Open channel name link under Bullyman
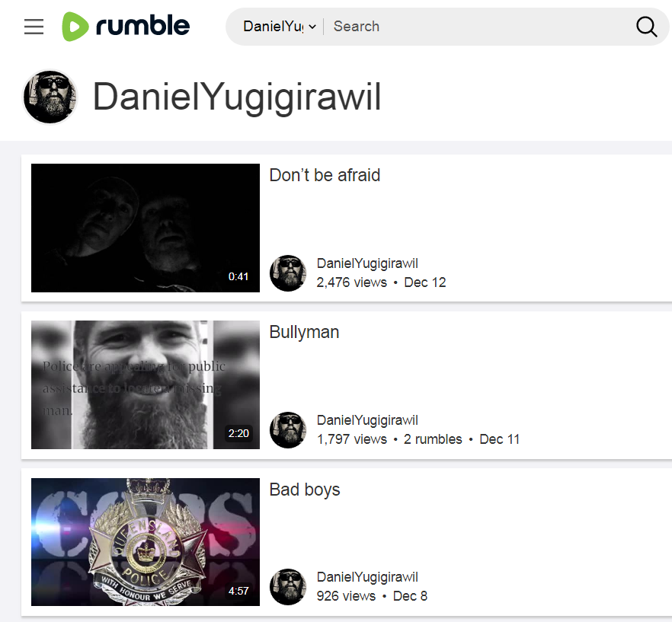This screenshot has width=672, height=622. [367, 420]
